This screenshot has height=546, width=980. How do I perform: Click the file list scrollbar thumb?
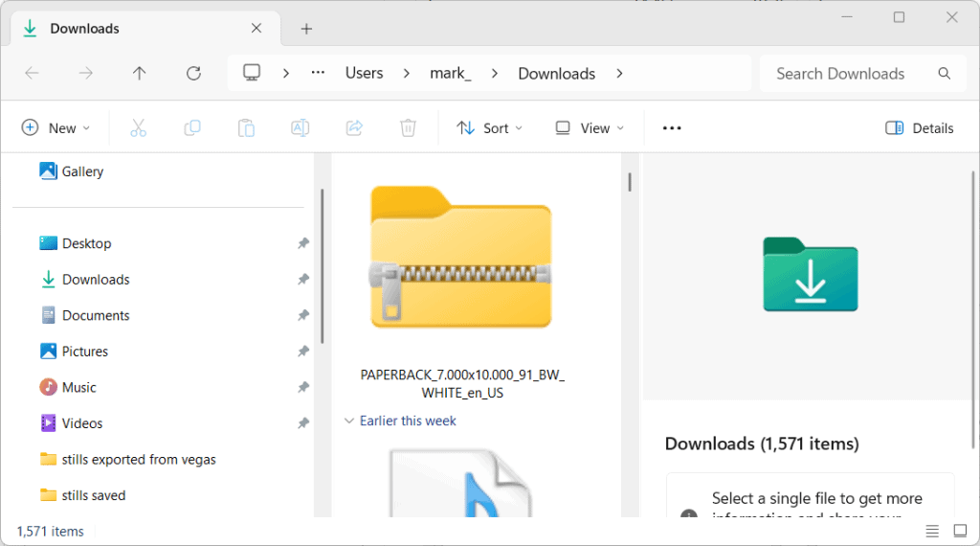pyautogui.click(x=630, y=182)
